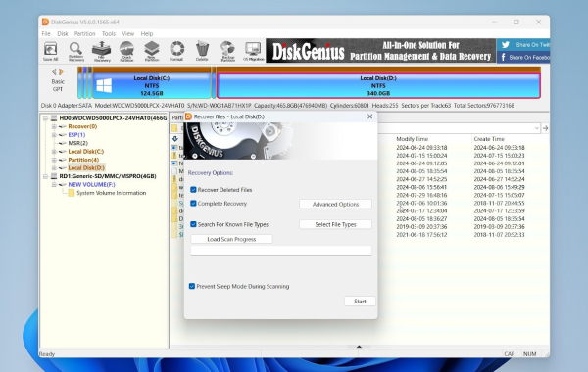The height and width of the screenshot is (372, 588).
Task: Click the scan progress path field
Action: tap(281, 251)
